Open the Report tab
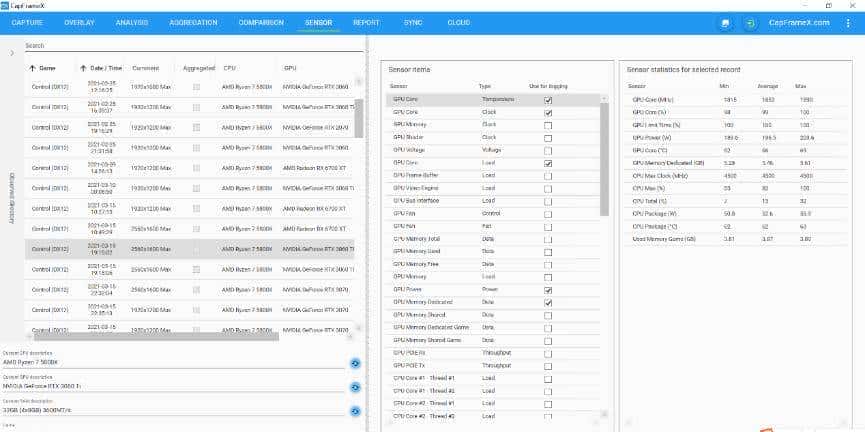This screenshot has height=432, width=865. coord(366,23)
